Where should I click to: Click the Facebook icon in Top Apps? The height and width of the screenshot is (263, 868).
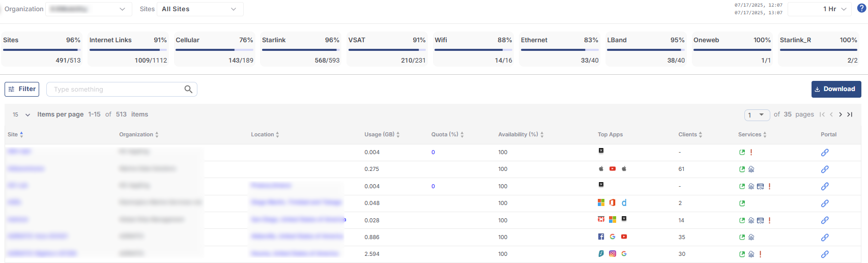click(601, 237)
